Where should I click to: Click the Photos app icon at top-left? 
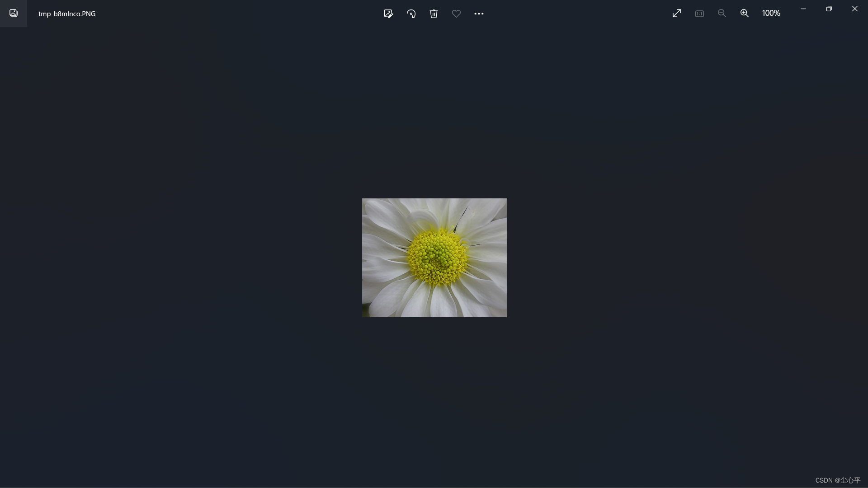(14, 14)
